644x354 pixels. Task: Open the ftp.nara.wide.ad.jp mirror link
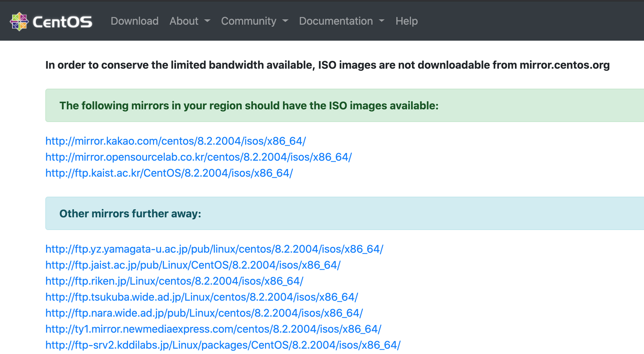click(x=204, y=313)
